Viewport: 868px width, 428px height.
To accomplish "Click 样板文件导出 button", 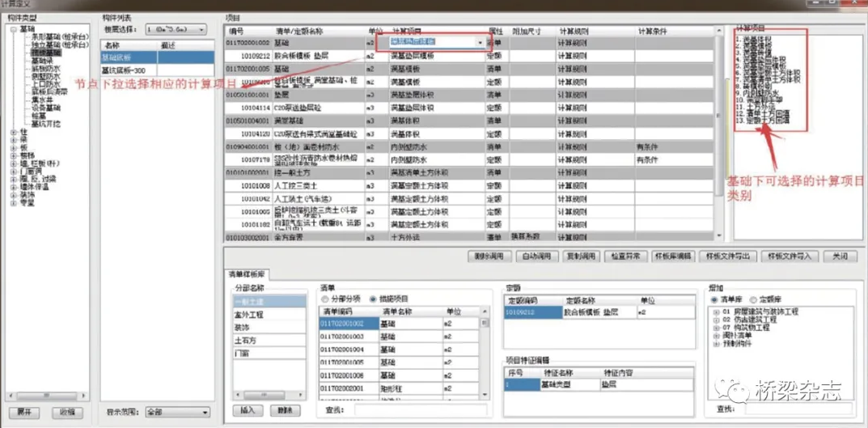I will [x=727, y=256].
